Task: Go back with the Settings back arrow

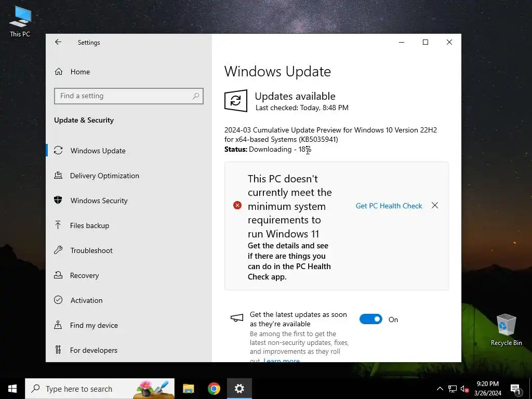Action: pos(58,42)
